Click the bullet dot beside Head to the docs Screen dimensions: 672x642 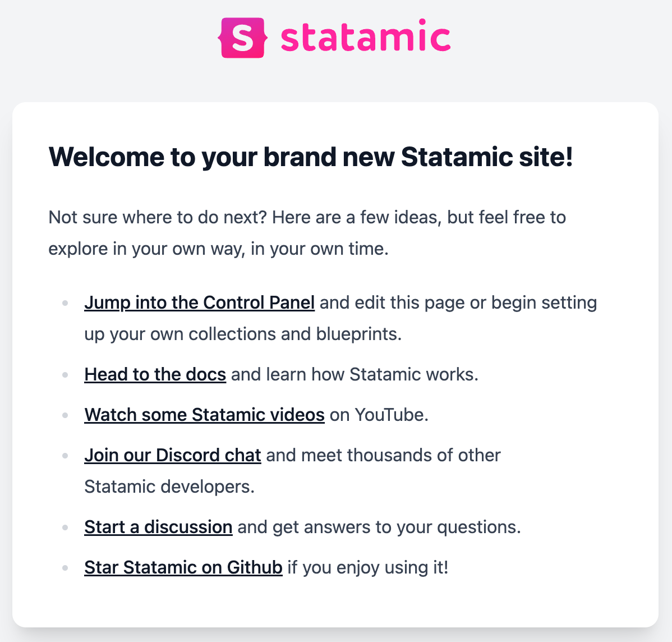pyautogui.click(x=66, y=375)
